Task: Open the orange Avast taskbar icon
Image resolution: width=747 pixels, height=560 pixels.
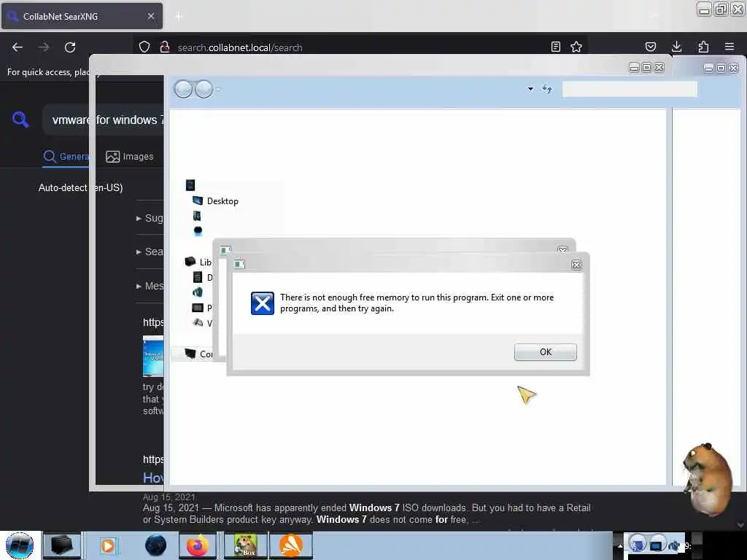Action: 290,545
